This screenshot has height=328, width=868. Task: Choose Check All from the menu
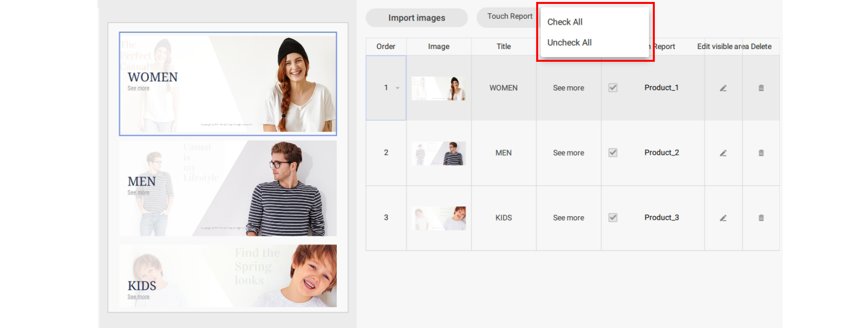point(565,22)
